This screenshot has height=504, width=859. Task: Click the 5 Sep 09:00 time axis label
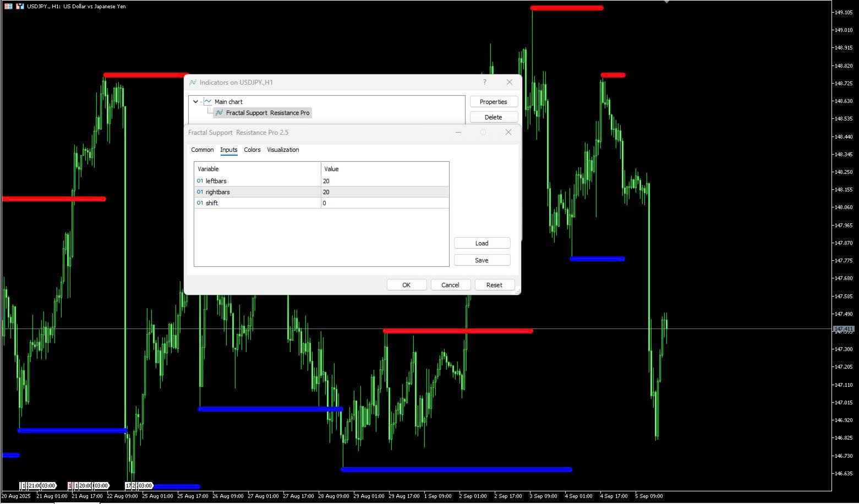(x=649, y=496)
